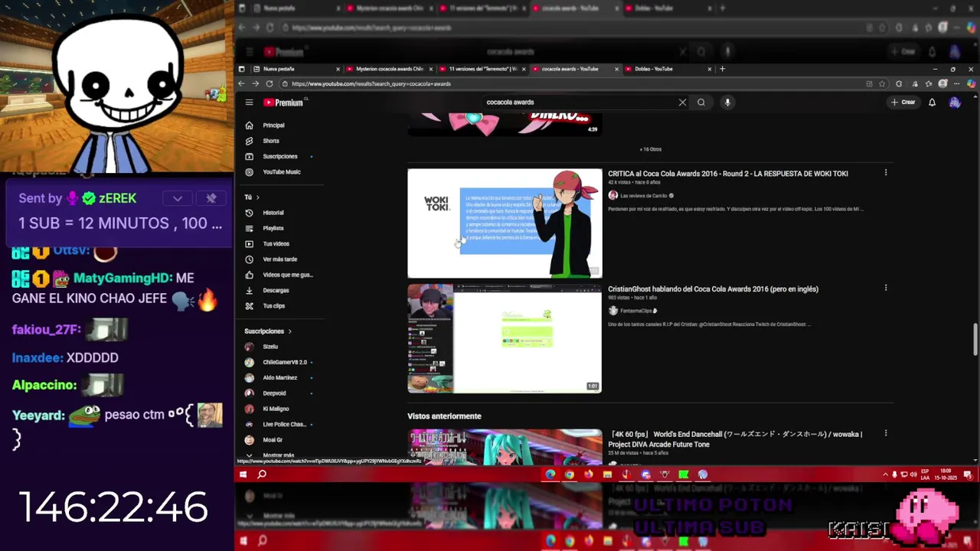This screenshot has height=551, width=980.
Task: Open Microsoft Edge in the taskbar
Action: pos(550,474)
